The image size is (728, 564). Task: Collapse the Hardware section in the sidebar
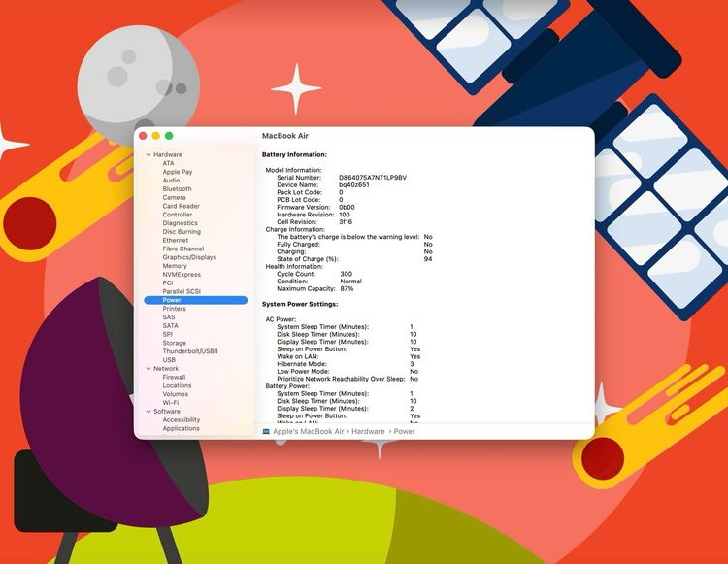(149, 155)
